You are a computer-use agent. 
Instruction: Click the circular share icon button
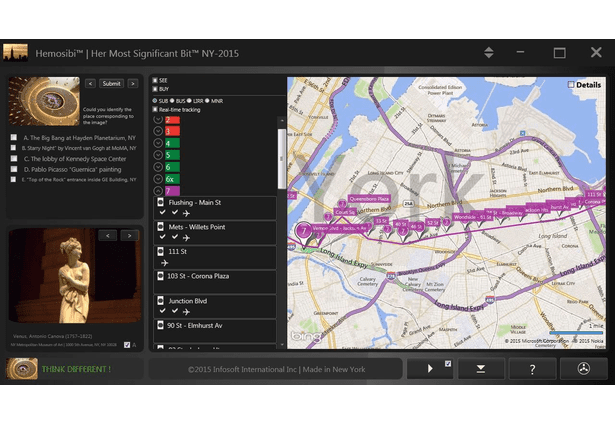[584, 369]
